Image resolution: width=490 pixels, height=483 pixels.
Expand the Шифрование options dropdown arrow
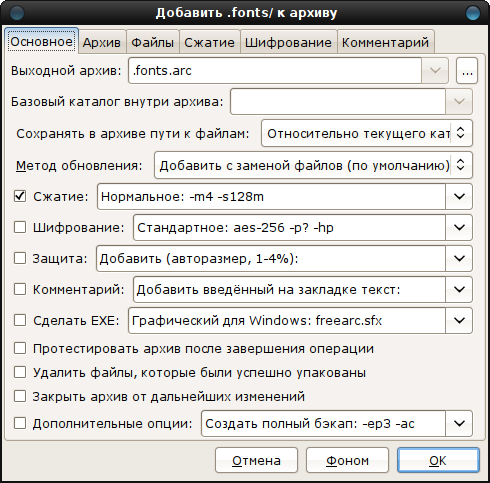[x=459, y=228]
